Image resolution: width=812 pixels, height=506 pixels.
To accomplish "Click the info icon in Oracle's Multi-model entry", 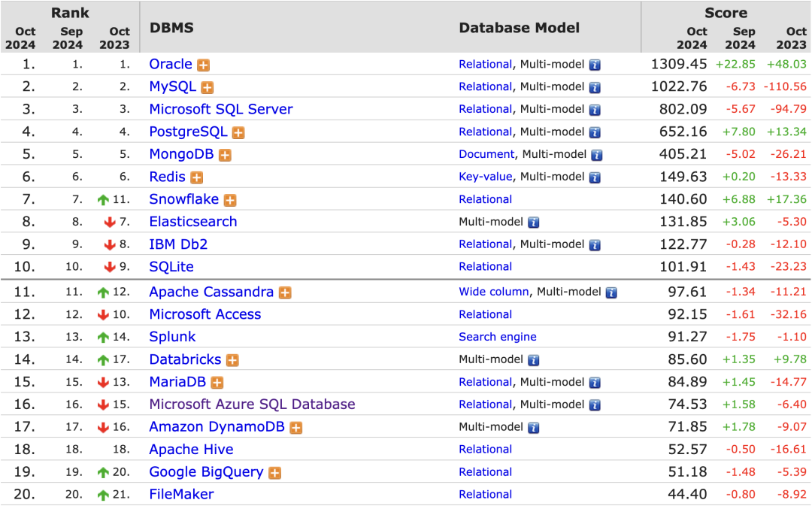I will (595, 65).
